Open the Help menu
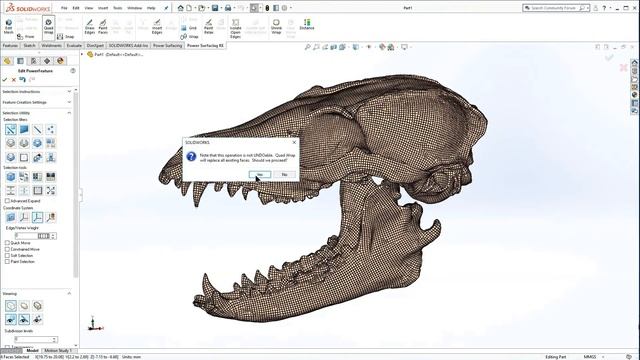Screen dimensions: 640x360 [151, 8]
